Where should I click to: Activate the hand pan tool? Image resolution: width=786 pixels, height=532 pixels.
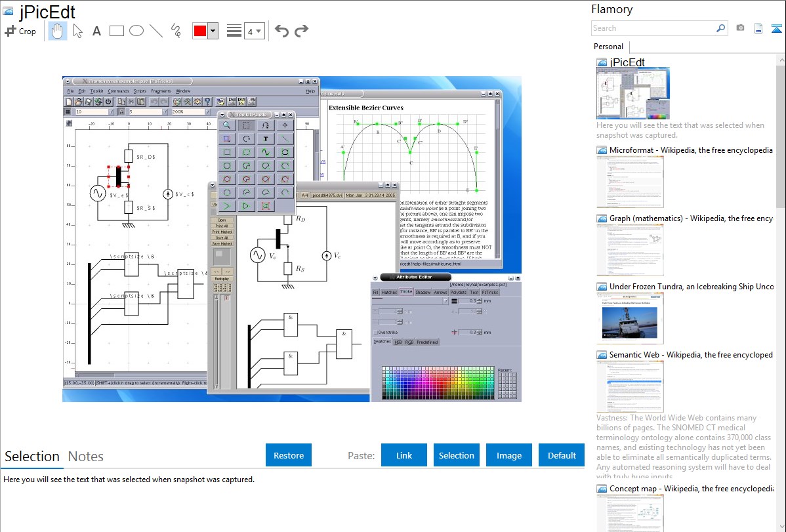[58, 31]
